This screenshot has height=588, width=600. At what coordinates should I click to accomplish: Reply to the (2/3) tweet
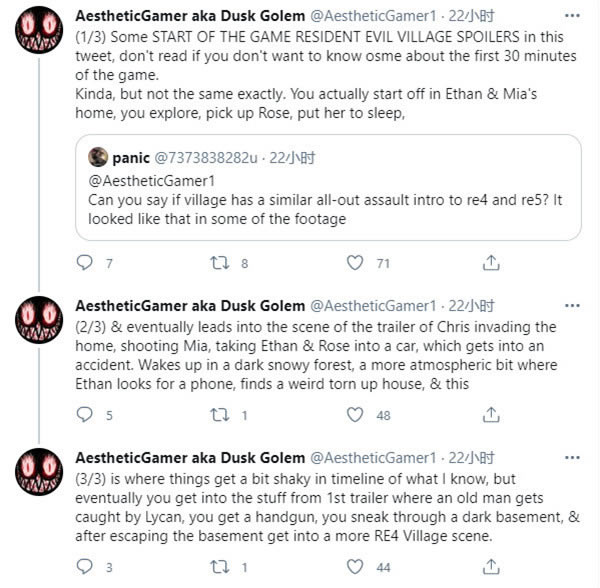point(84,414)
